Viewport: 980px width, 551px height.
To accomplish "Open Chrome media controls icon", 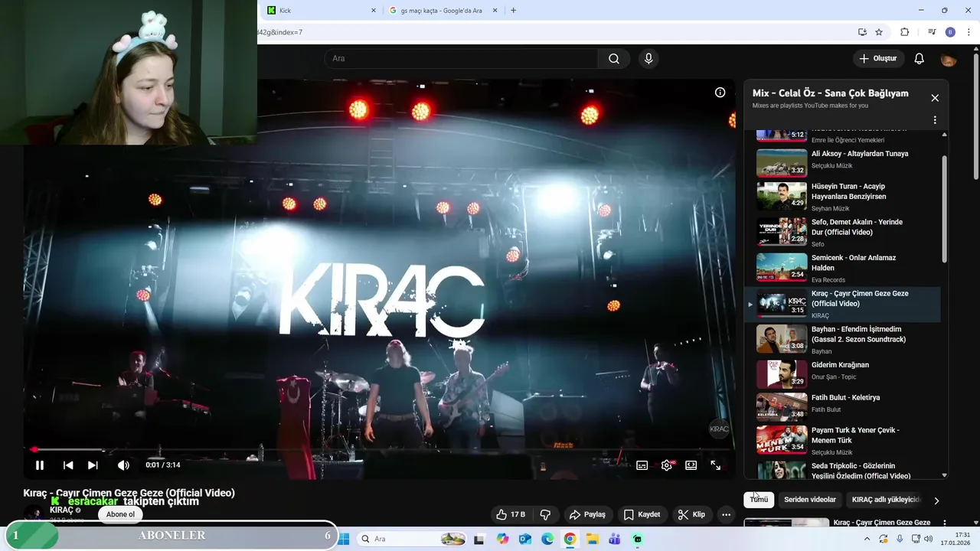I will pos(932,32).
